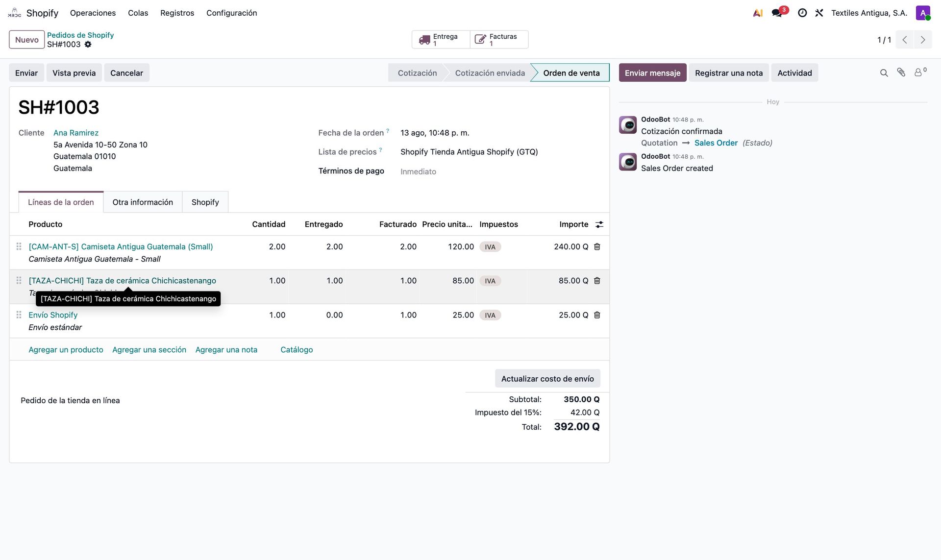Click Actualizar costo de envío
This screenshot has height=560, width=941.
(547, 379)
